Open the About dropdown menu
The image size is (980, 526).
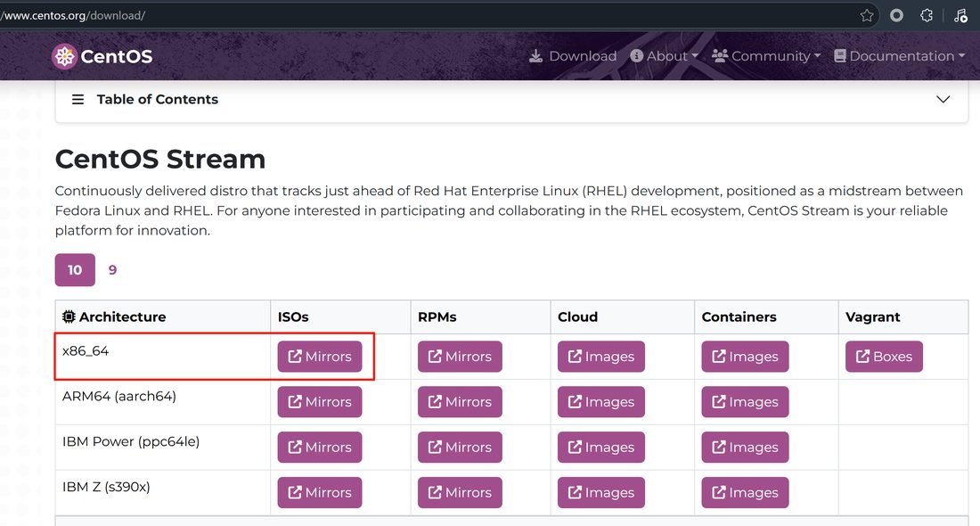click(664, 56)
